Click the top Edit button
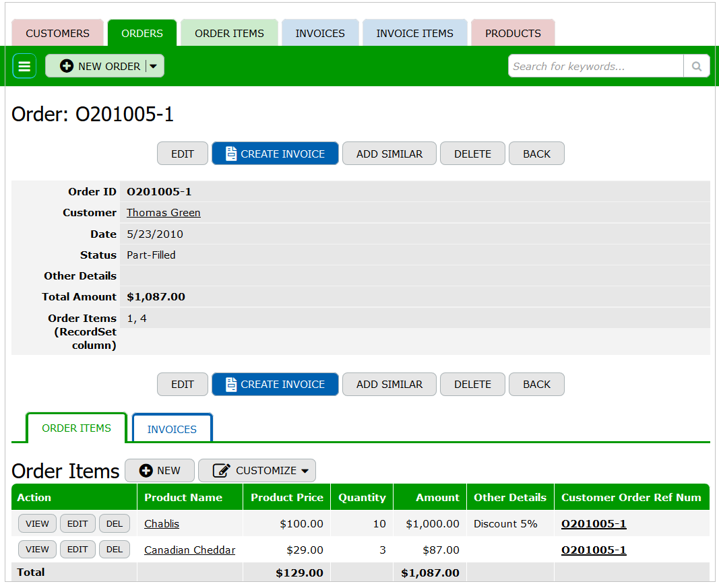719x588 pixels. coord(183,154)
